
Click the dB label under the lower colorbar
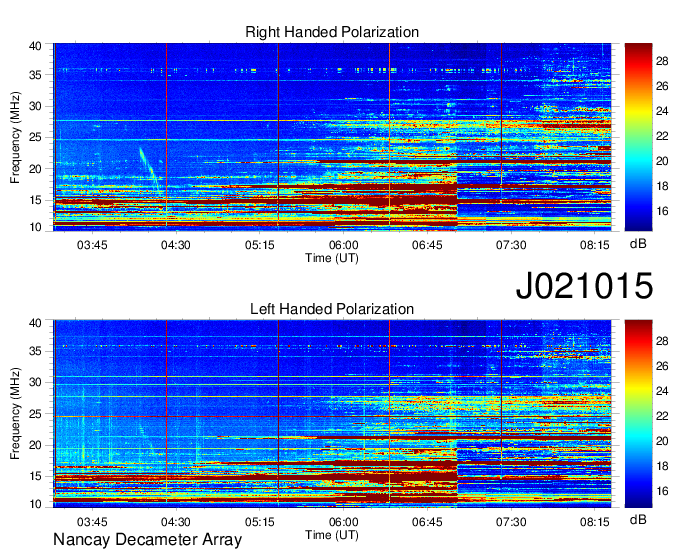coord(638,519)
